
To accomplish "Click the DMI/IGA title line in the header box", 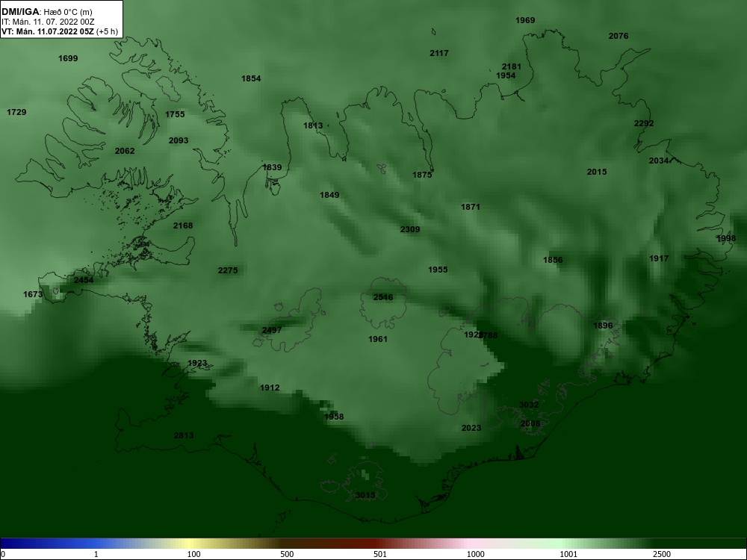I will click(46, 12).
